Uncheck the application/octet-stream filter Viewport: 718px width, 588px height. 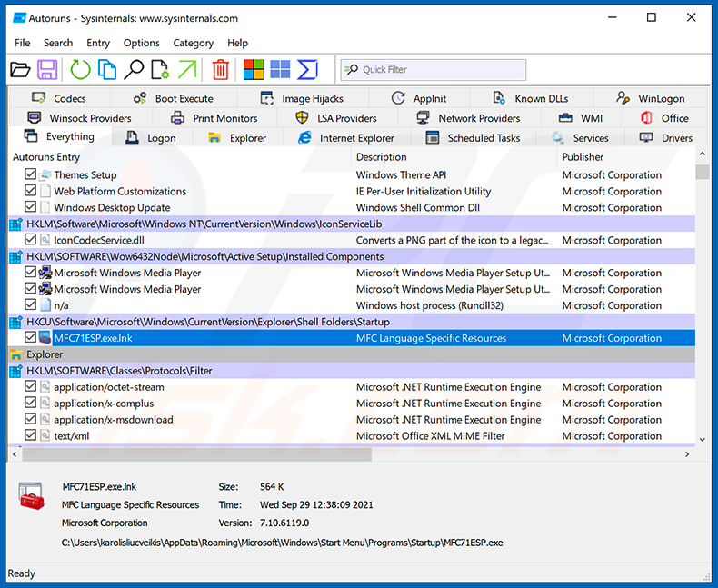pos(30,386)
